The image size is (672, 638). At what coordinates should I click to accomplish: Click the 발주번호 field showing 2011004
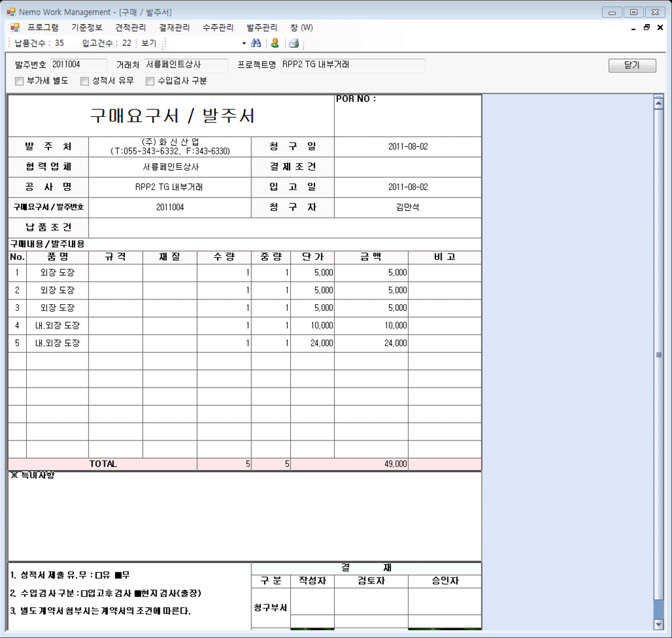pyautogui.click(x=79, y=64)
